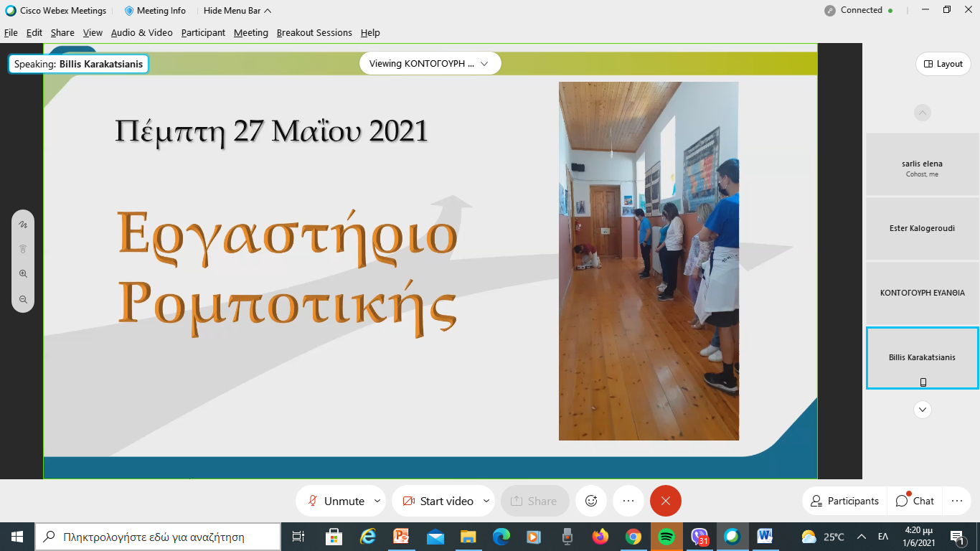The image size is (980, 551).
Task: Click the zoom out magnifier icon
Action: tap(23, 299)
